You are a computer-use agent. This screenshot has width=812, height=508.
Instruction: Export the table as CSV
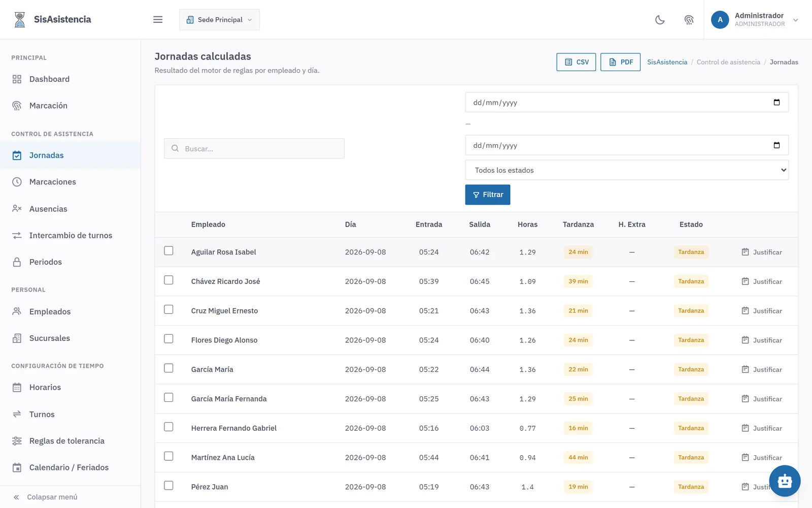click(x=576, y=62)
